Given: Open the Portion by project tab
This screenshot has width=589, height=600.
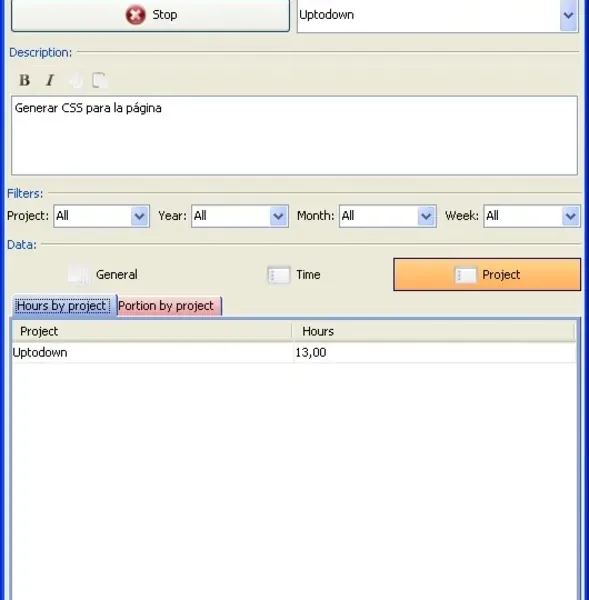Looking at the screenshot, I should (x=168, y=306).
